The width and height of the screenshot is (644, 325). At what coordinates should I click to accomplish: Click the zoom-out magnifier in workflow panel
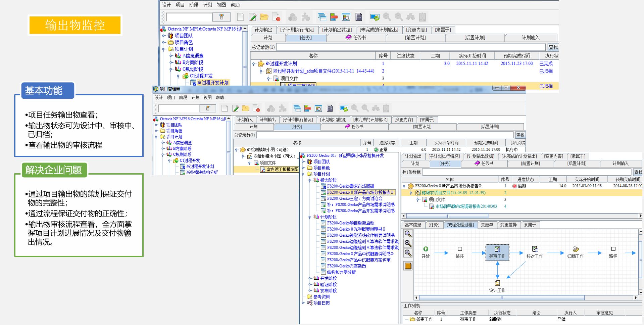point(408,253)
